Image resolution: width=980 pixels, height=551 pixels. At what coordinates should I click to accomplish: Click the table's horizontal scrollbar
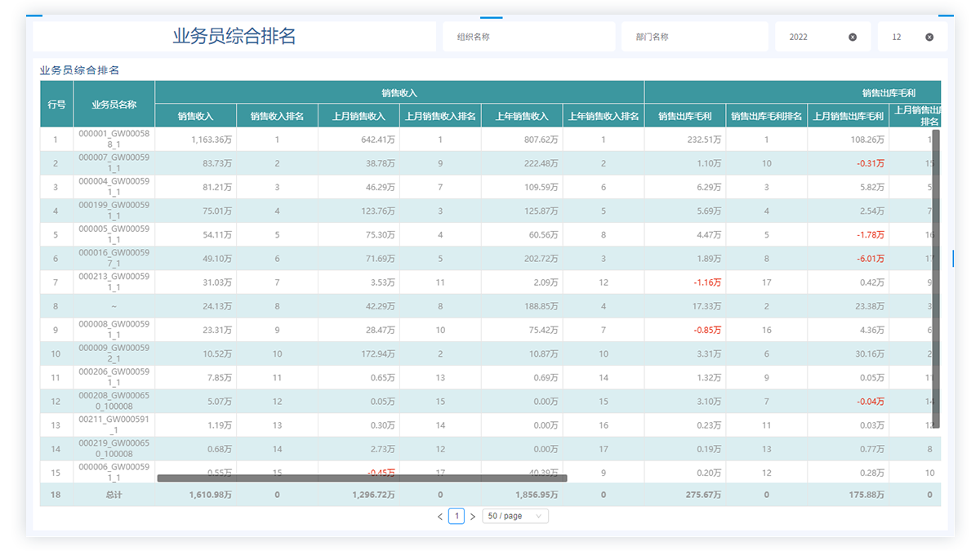click(x=362, y=478)
